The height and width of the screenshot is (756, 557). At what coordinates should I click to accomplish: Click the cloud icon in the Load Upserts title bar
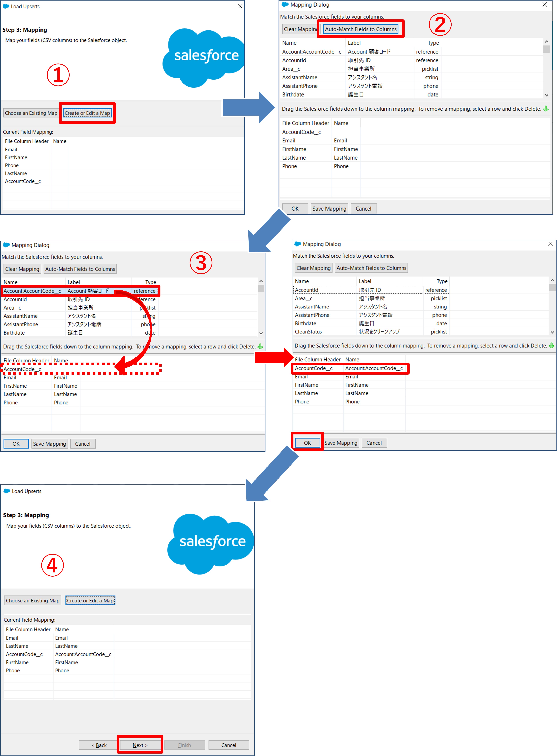[6, 6]
